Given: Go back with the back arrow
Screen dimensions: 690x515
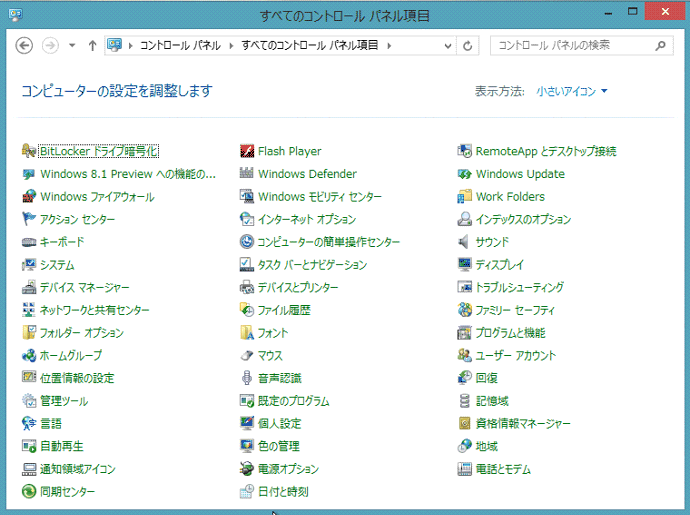Looking at the screenshot, I should [24, 45].
